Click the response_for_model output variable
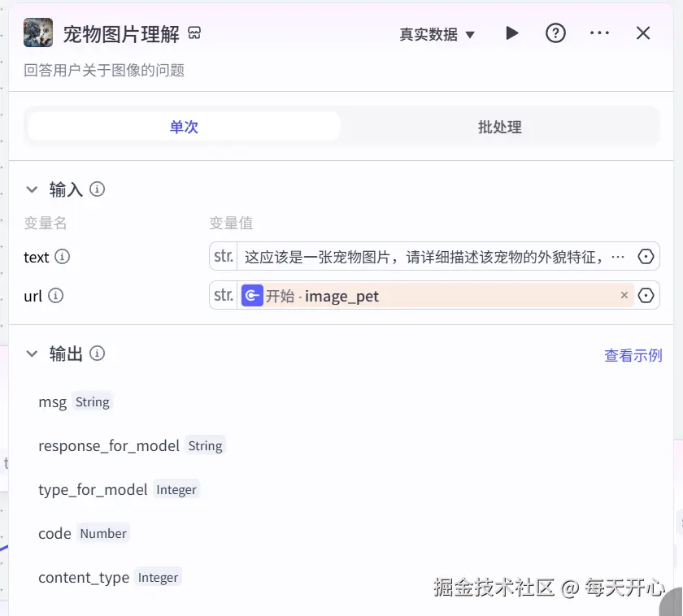The height and width of the screenshot is (616, 683). [x=109, y=446]
